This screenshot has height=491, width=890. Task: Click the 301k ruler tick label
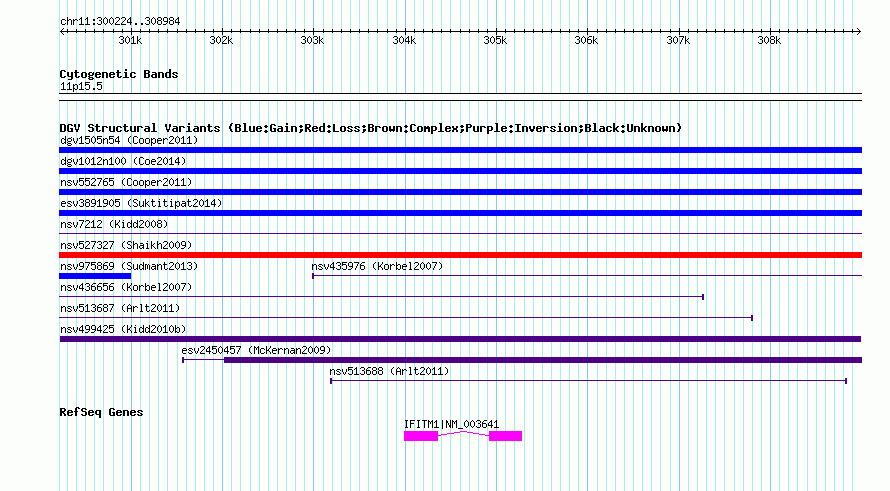click(x=130, y=41)
